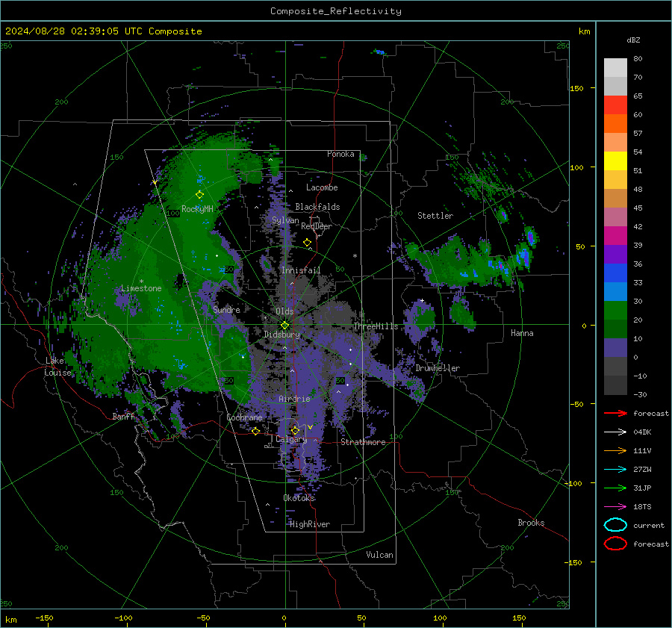
Task: Click the cyan 27ZW arrow in legend
Action: (615, 470)
